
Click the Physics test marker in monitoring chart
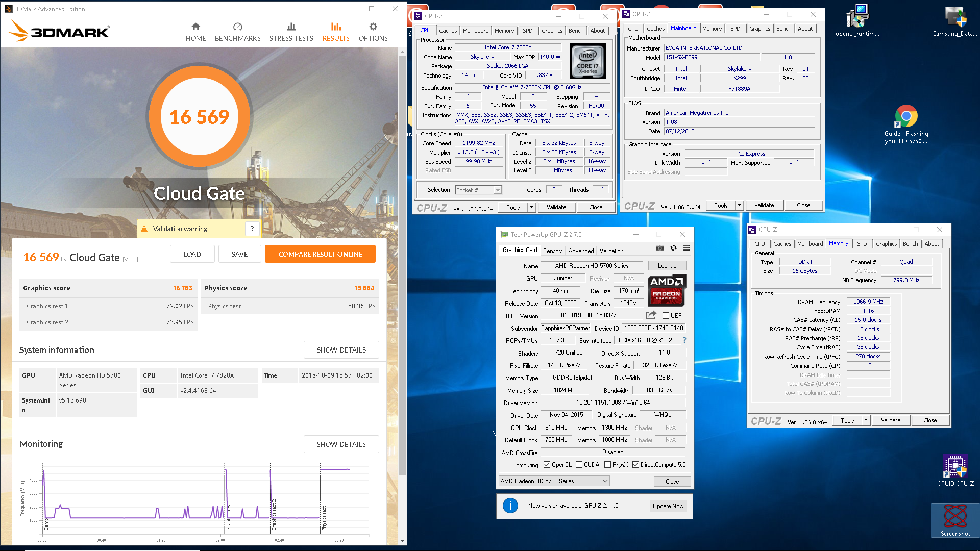(324, 517)
